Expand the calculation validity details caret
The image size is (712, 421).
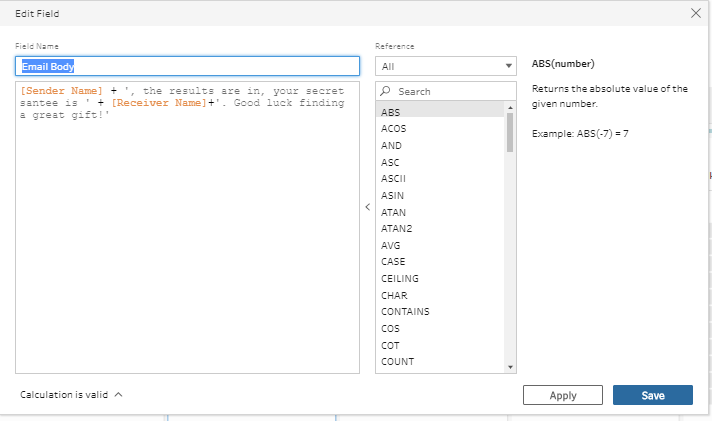119,395
